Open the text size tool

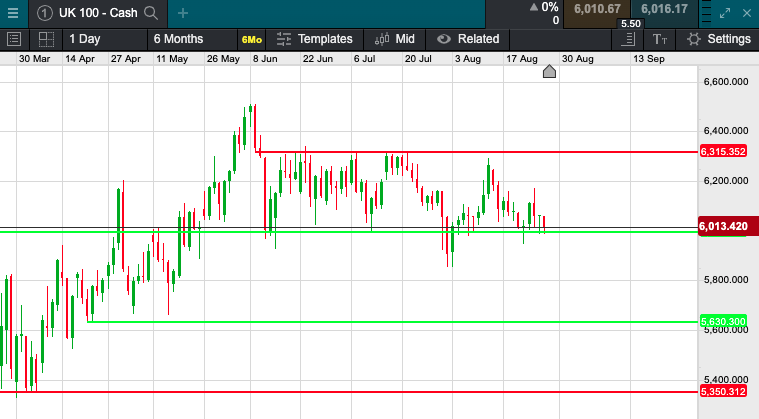(x=660, y=39)
